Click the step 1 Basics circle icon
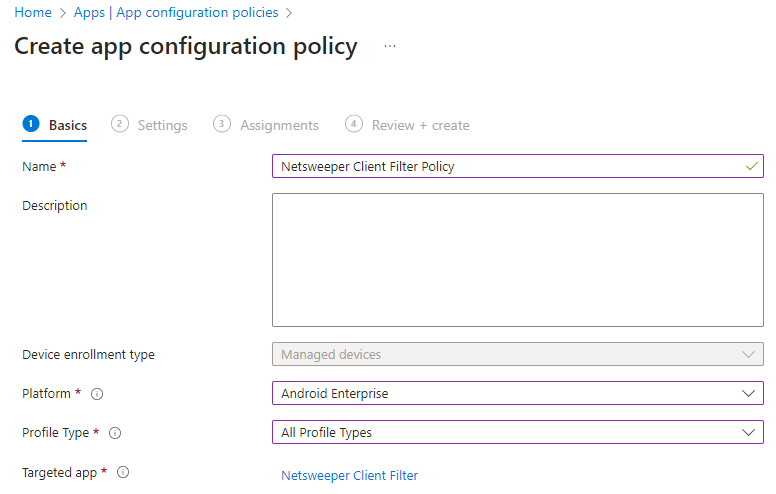The height and width of the screenshot is (494, 776). 31,124
